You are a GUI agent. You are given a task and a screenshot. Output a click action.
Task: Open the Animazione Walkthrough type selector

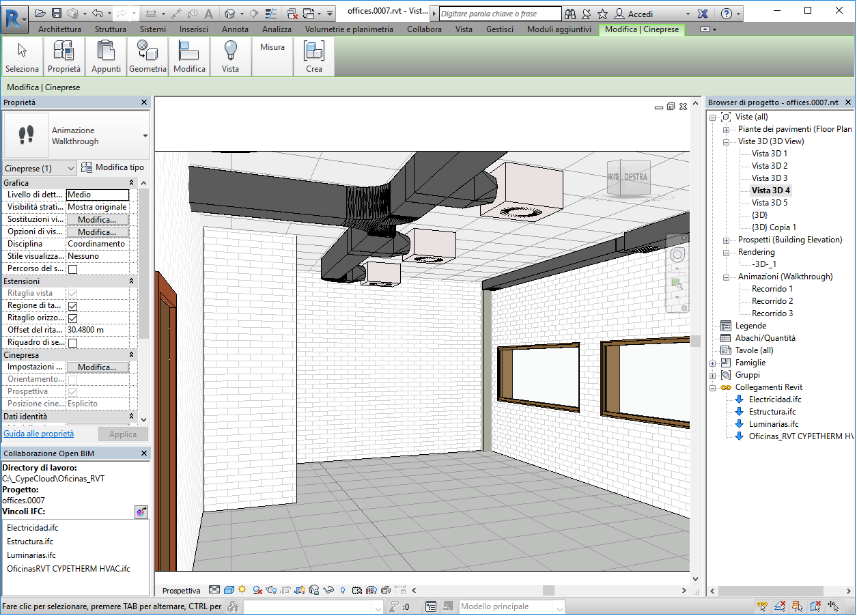(75, 136)
